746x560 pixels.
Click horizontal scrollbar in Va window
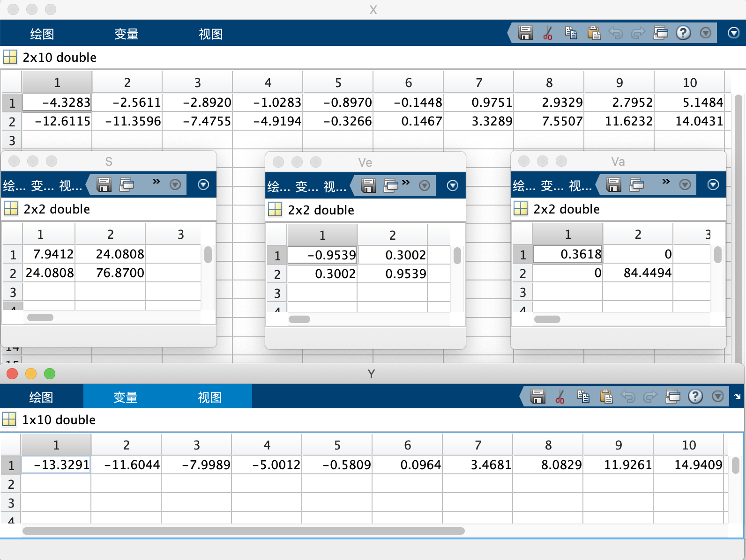547,319
